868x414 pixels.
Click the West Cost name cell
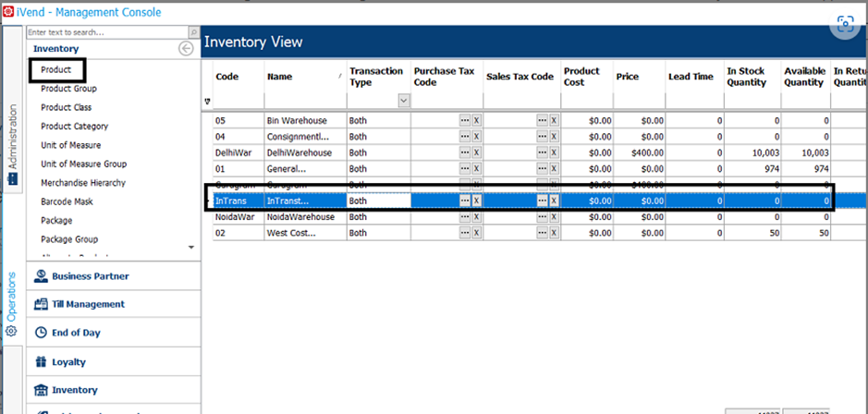coord(306,233)
